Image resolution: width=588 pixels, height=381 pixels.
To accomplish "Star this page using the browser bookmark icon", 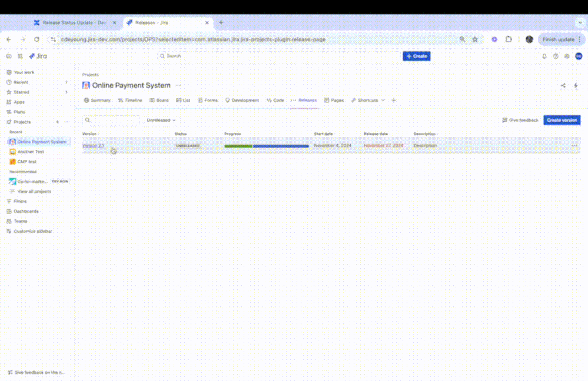I will point(475,39).
